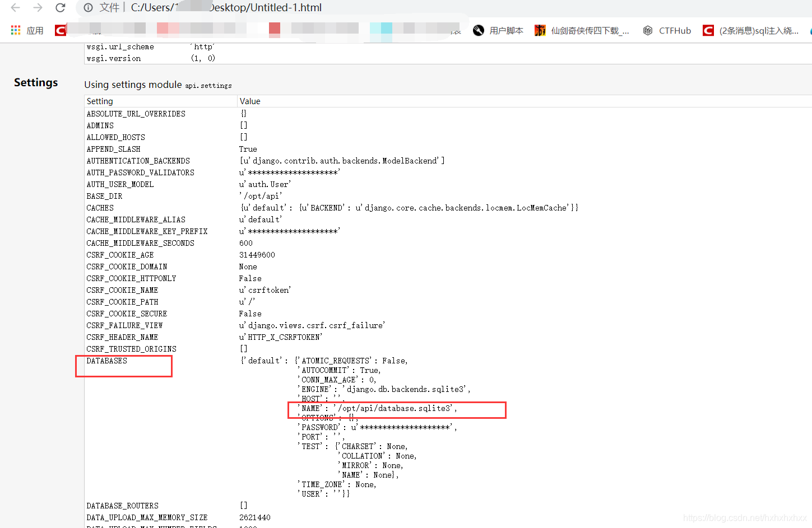Select the wsgi.url_scheme row label
812x528 pixels.
tap(120, 47)
